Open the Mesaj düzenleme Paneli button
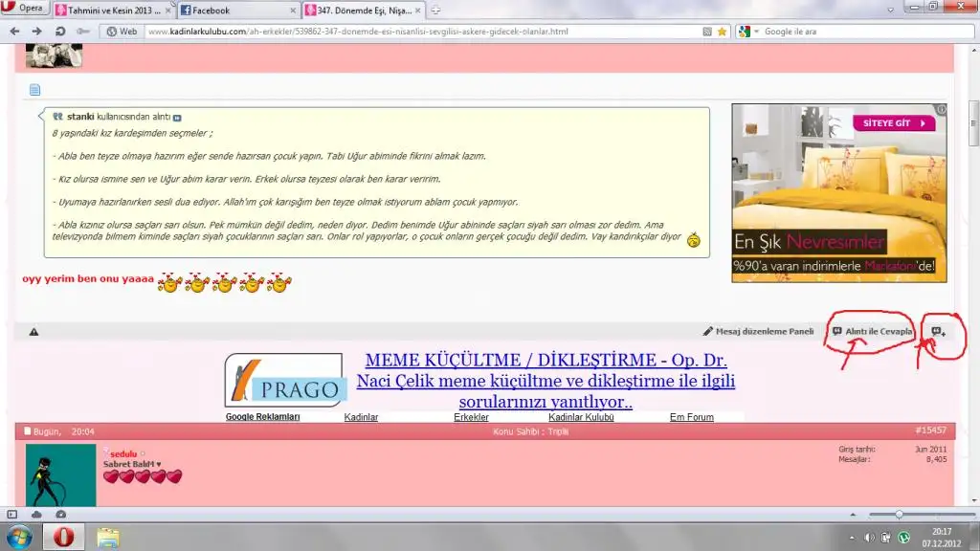This screenshot has width=980, height=551. pyautogui.click(x=758, y=332)
